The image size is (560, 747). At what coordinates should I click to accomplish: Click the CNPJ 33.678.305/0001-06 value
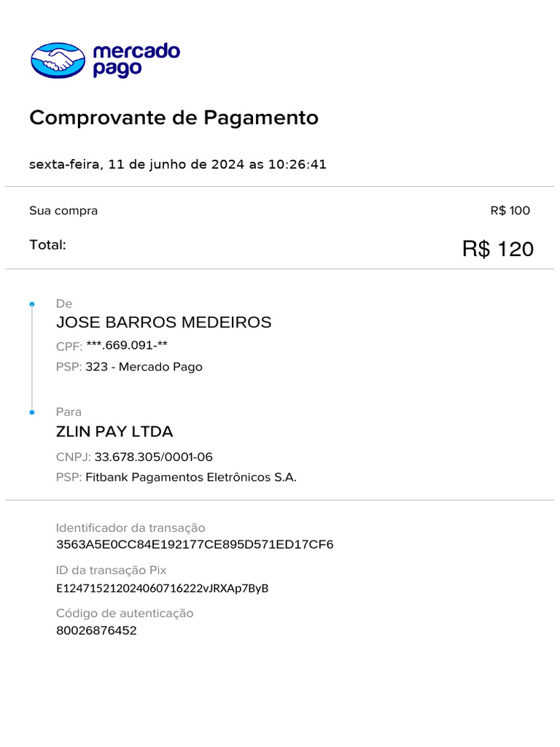[x=153, y=457]
